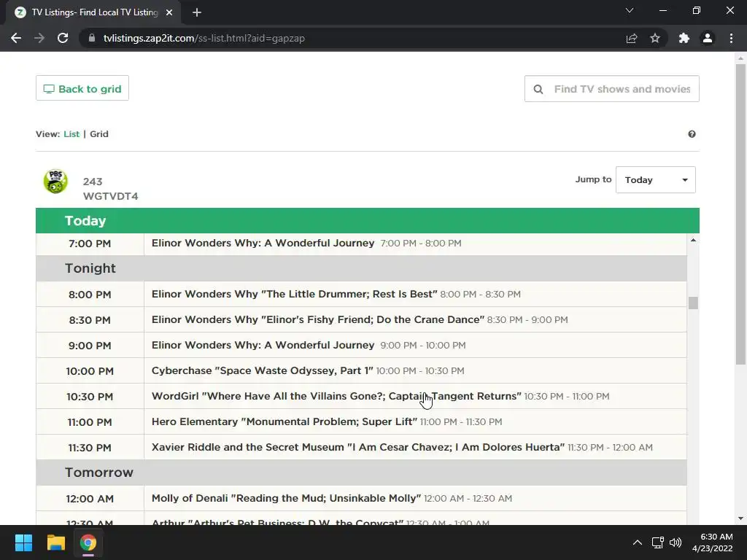Click the Chrome taskbar icon
The width and height of the screenshot is (747, 560).
[88, 542]
